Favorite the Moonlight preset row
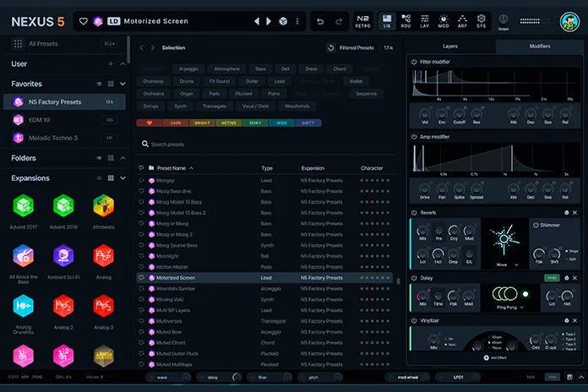The width and height of the screenshot is (588, 392). coord(141,256)
